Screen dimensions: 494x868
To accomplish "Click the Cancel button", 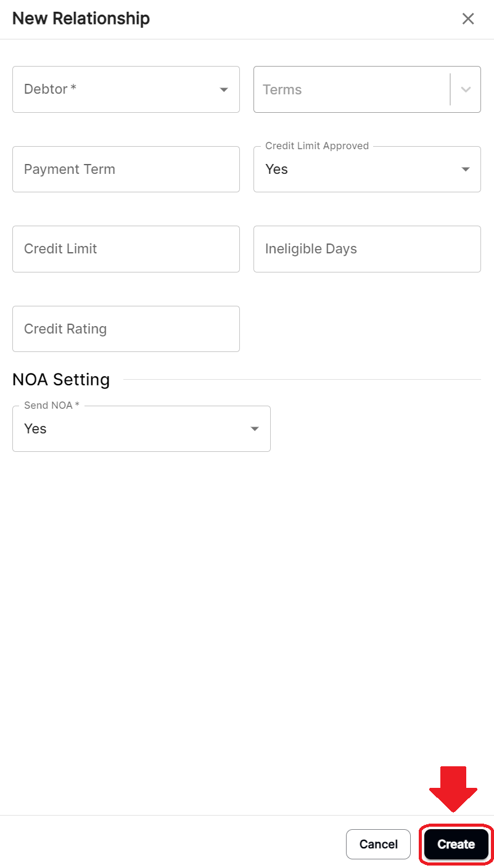I will (x=378, y=844).
